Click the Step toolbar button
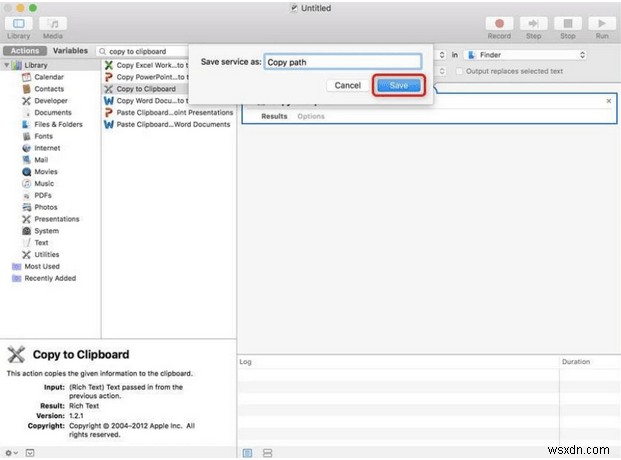 click(x=533, y=24)
